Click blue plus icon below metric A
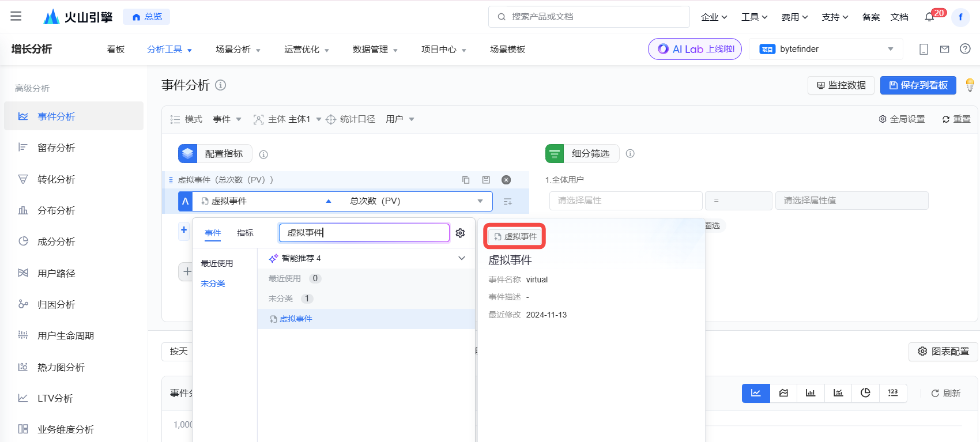Image resolution: width=980 pixels, height=442 pixels. click(x=184, y=230)
